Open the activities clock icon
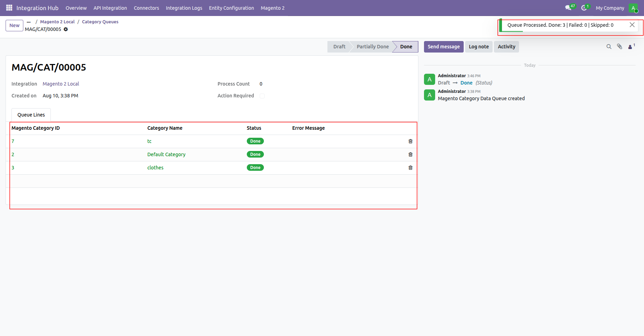The image size is (644, 336). tap(585, 8)
